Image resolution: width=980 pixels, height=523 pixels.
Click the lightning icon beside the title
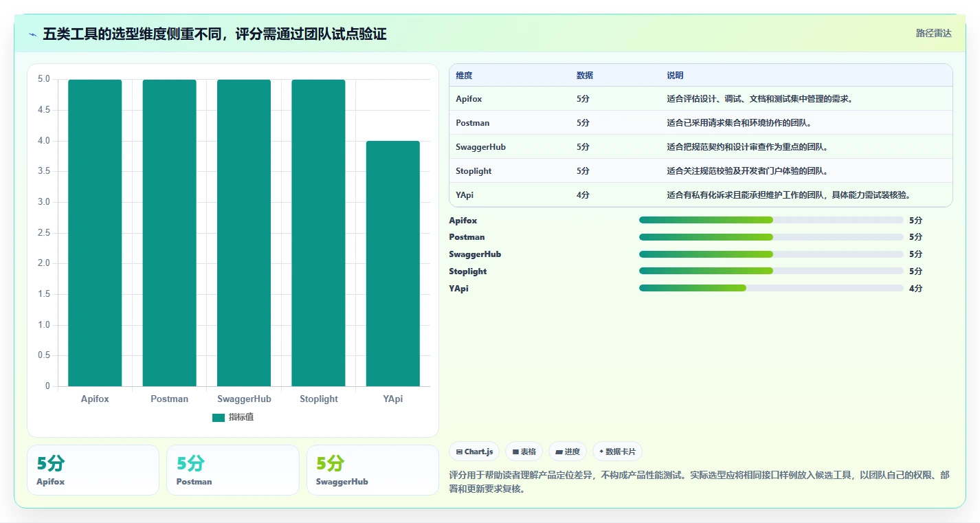coord(32,34)
